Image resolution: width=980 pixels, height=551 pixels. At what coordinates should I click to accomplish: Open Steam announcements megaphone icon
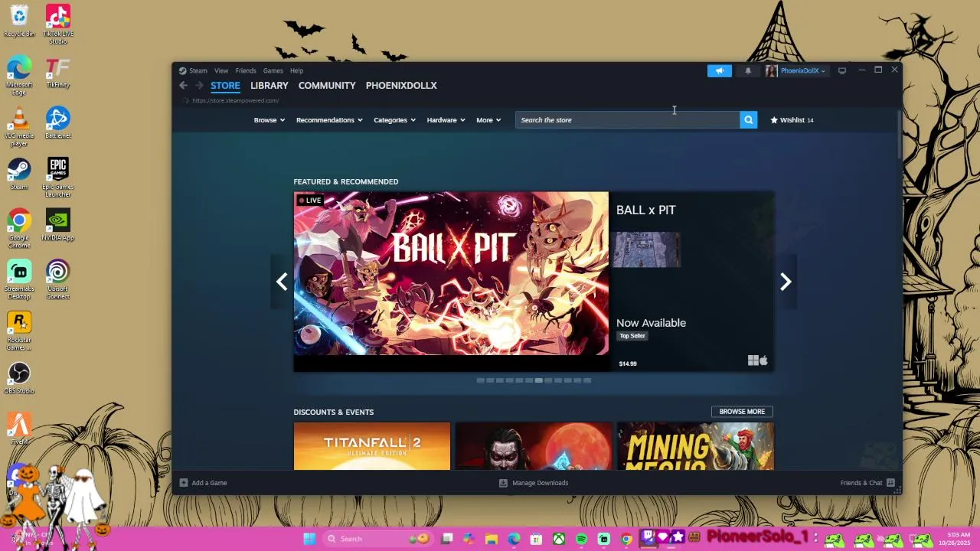pyautogui.click(x=719, y=70)
